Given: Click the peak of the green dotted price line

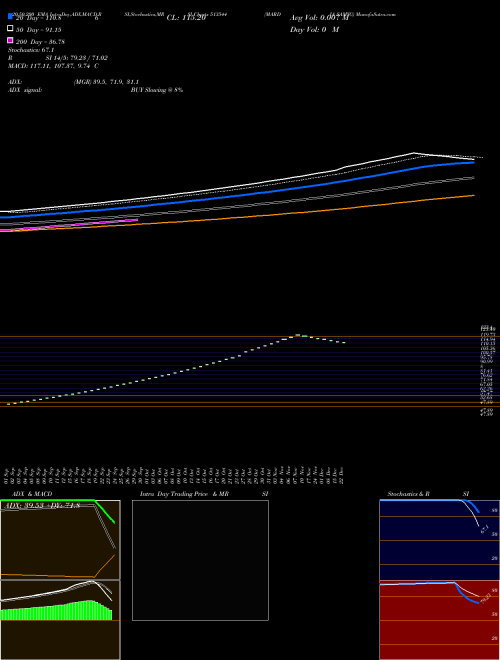Looking at the screenshot, I should (298, 335).
